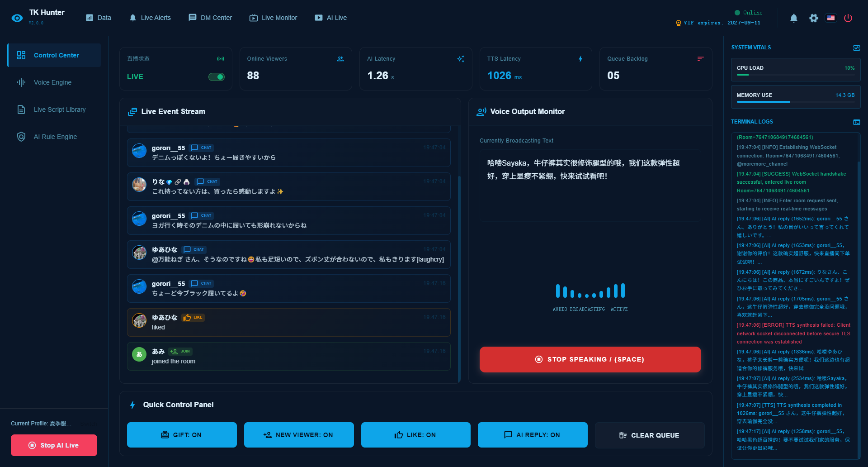
Task: Open the Live Monitor tab
Action: (273, 18)
